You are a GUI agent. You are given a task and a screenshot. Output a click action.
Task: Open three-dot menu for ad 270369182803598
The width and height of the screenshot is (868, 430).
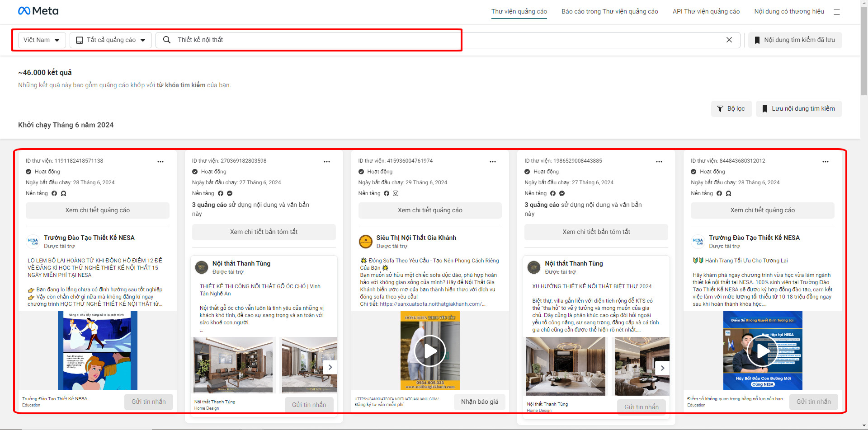click(x=327, y=161)
